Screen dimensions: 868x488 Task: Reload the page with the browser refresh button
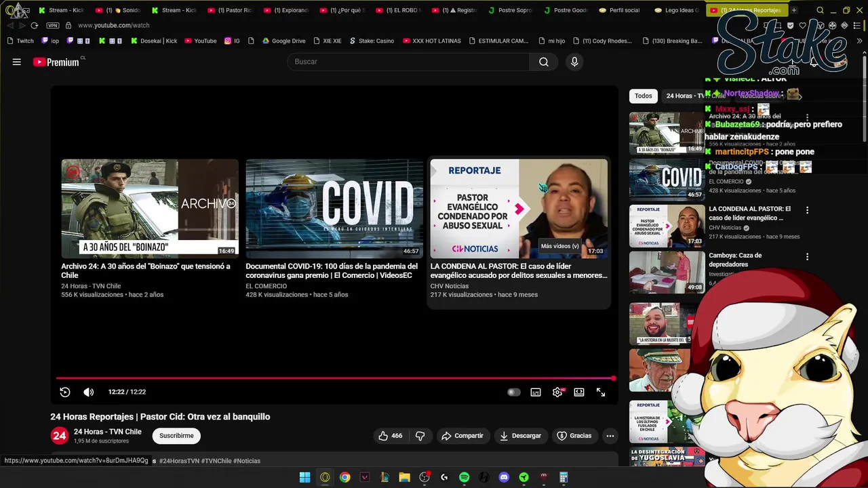tap(34, 25)
